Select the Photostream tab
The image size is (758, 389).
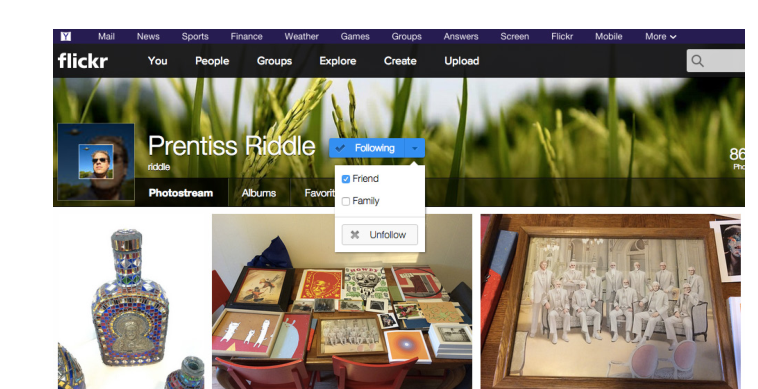coord(181,193)
